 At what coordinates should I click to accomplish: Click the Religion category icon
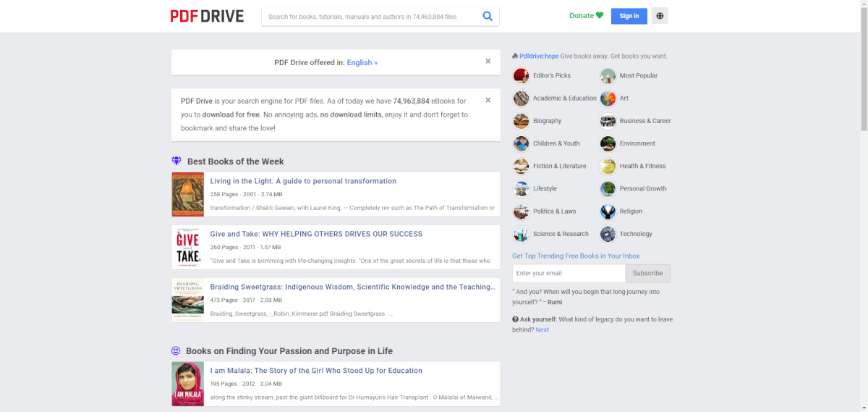coord(608,211)
